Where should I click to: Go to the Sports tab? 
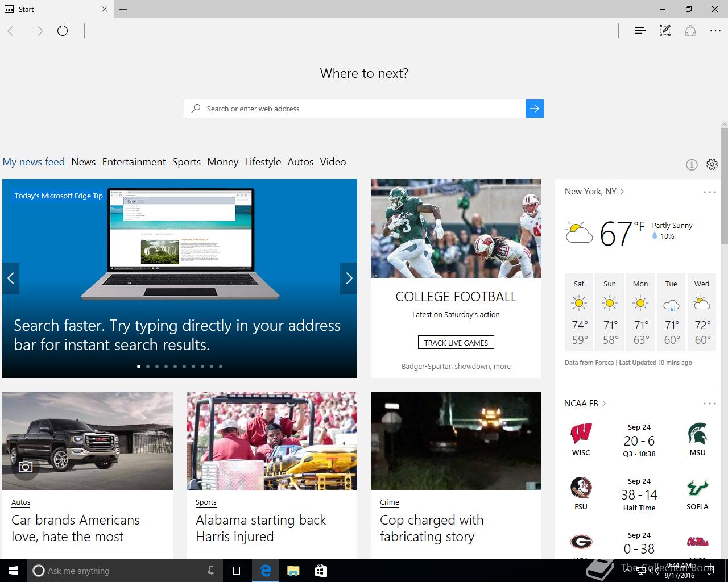click(x=187, y=162)
